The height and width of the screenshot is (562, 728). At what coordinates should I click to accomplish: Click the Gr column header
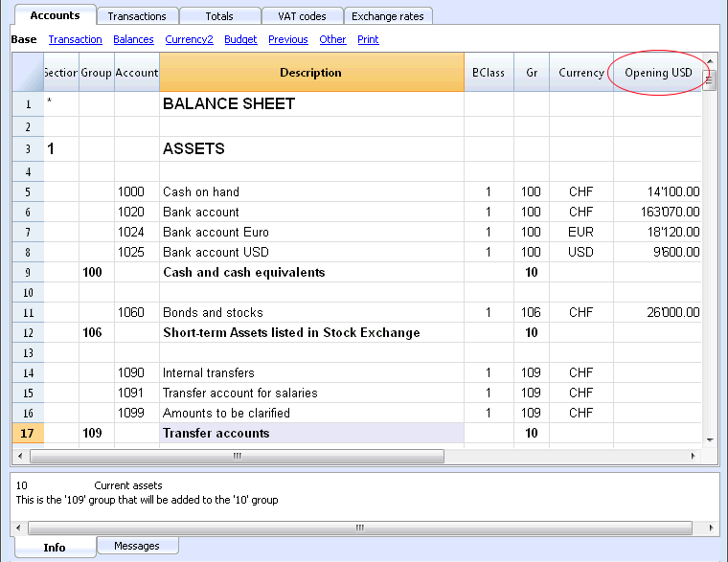click(532, 73)
